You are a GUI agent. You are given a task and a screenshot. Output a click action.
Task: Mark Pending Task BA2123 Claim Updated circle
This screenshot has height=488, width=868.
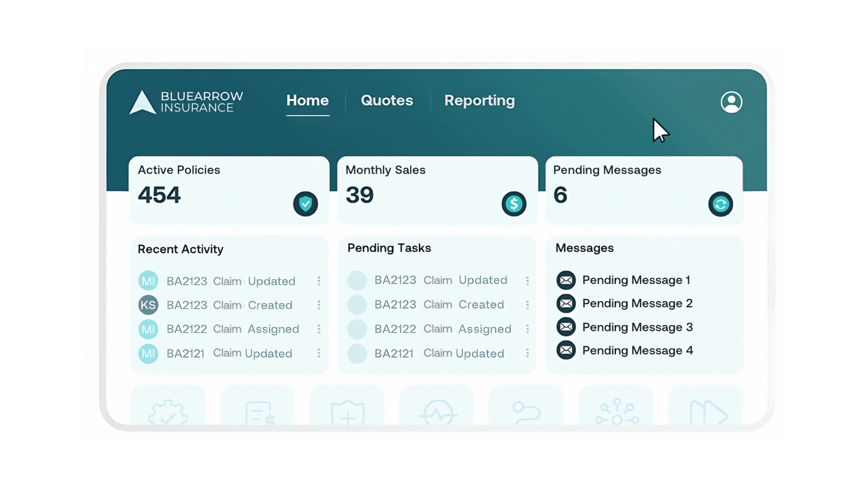coord(357,281)
